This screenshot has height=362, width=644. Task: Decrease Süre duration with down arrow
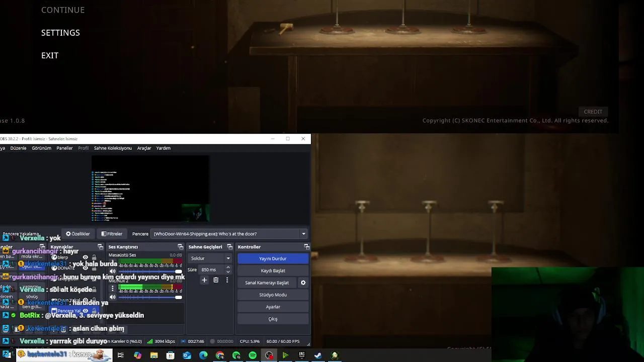tap(228, 272)
